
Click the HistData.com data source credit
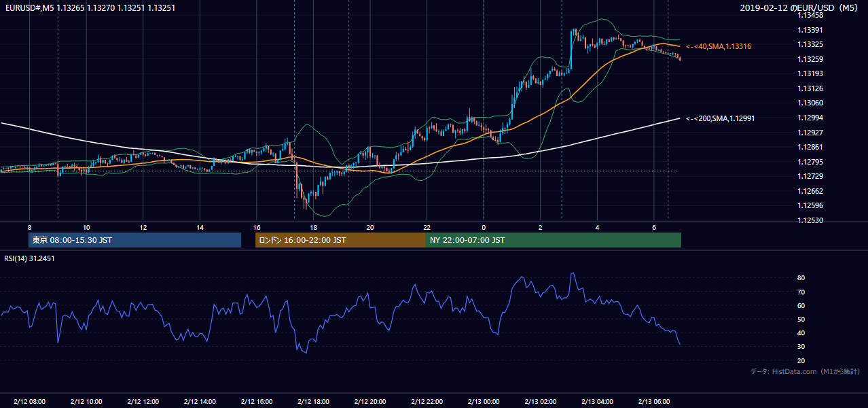[806, 371]
